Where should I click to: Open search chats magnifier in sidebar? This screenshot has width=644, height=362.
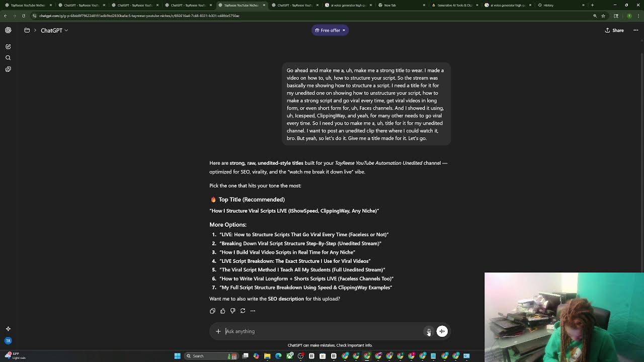click(8, 58)
